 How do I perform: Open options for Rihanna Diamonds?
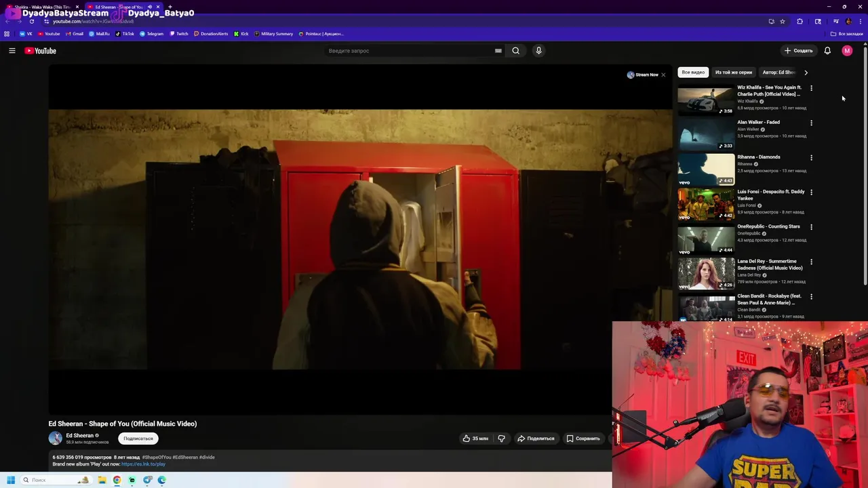point(811,157)
